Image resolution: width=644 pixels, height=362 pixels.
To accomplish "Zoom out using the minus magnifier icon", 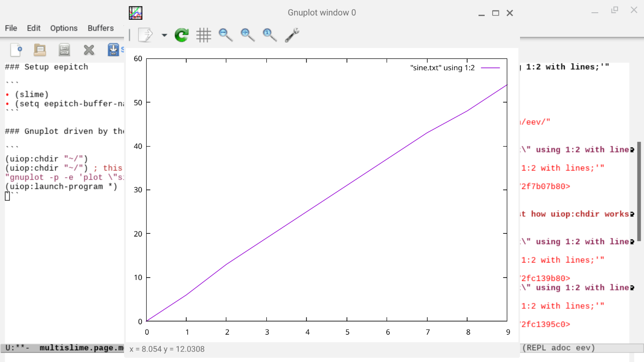I will click(x=225, y=35).
